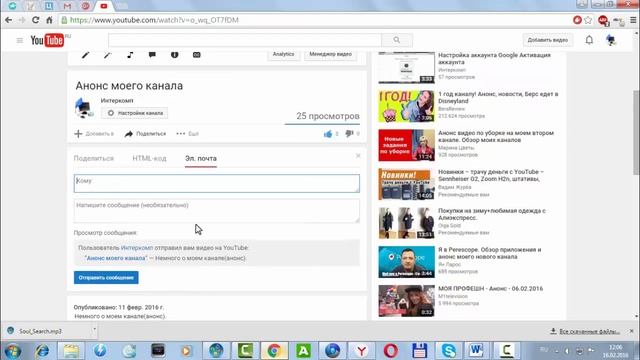Click Все скачанные файлы link
This screenshot has width=640, height=360.
click(584, 331)
